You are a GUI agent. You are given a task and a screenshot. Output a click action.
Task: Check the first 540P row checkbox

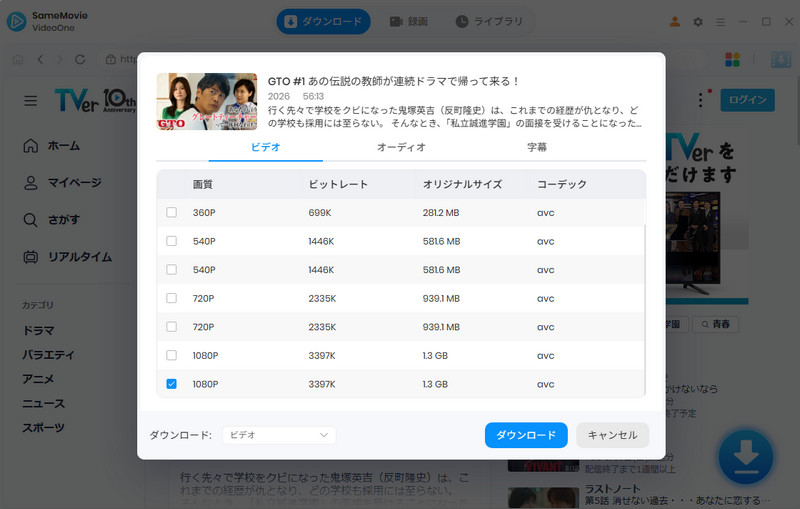pos(171,241)
